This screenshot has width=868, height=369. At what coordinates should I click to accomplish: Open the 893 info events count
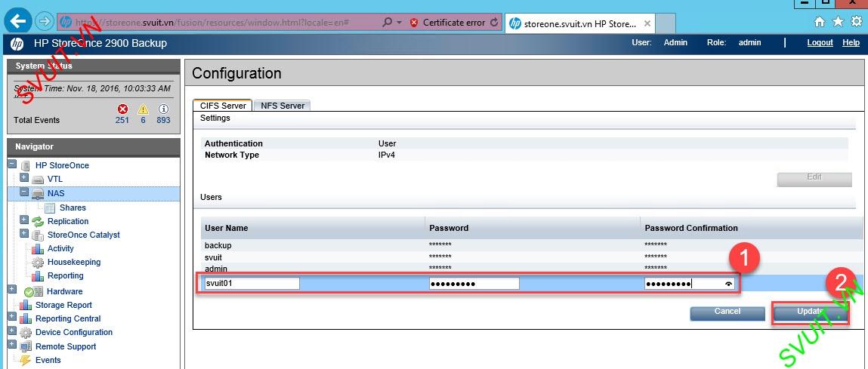coord(163,120)
